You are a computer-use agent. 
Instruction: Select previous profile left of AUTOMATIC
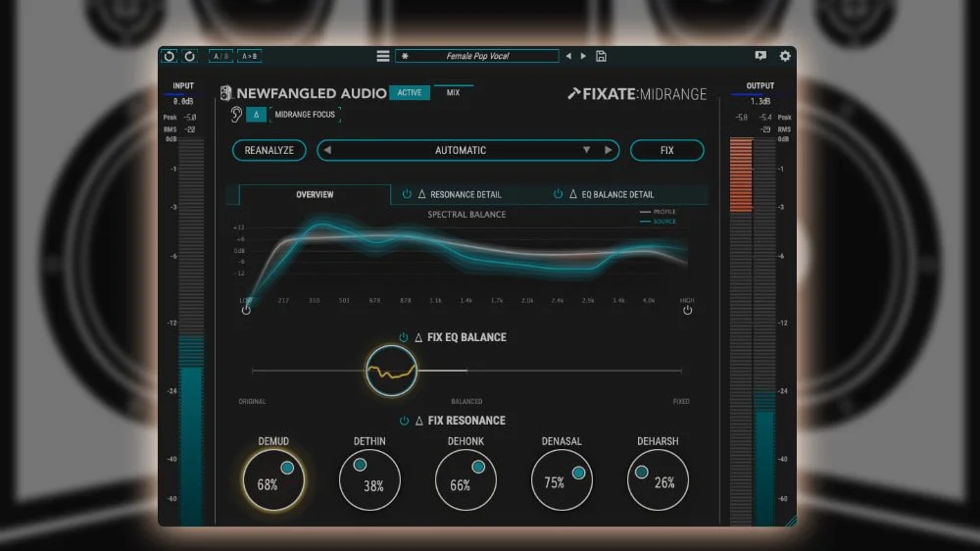tap(327, 150)
